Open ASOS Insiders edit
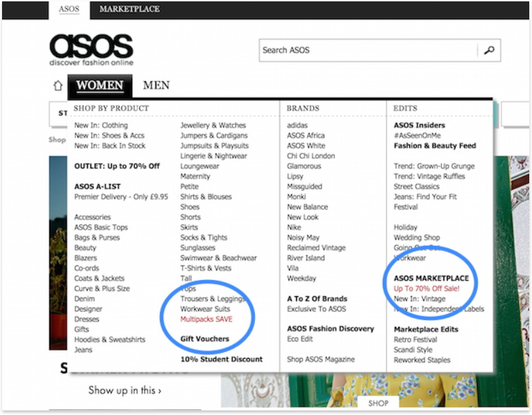This screenshot has height=415, width=532. 420,126
